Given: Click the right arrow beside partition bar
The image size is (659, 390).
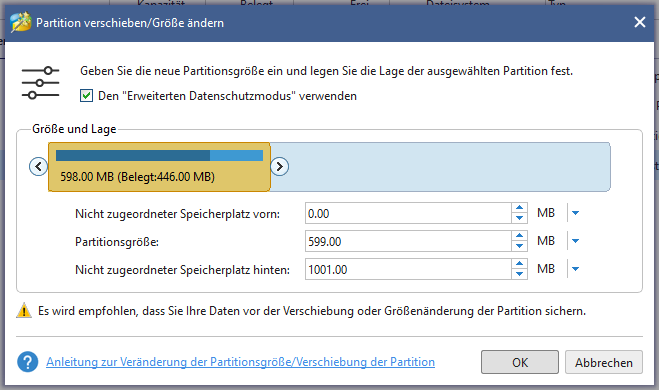Looking at the screenshot, I should click(x=279, y=166).
